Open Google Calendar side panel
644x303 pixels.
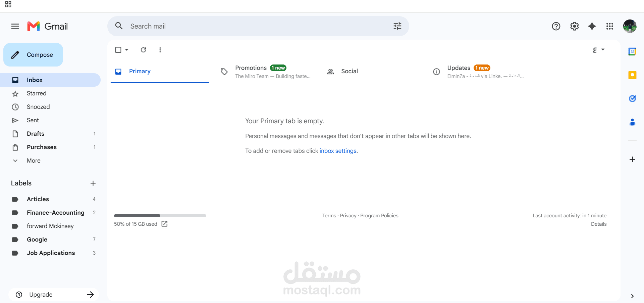632,51
